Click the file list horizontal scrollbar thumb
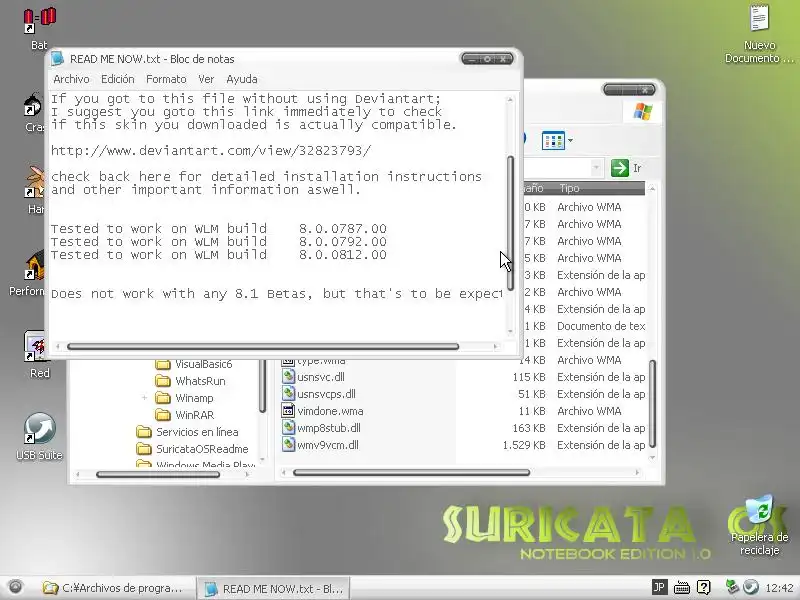800x600 pixels. [411, 472]
